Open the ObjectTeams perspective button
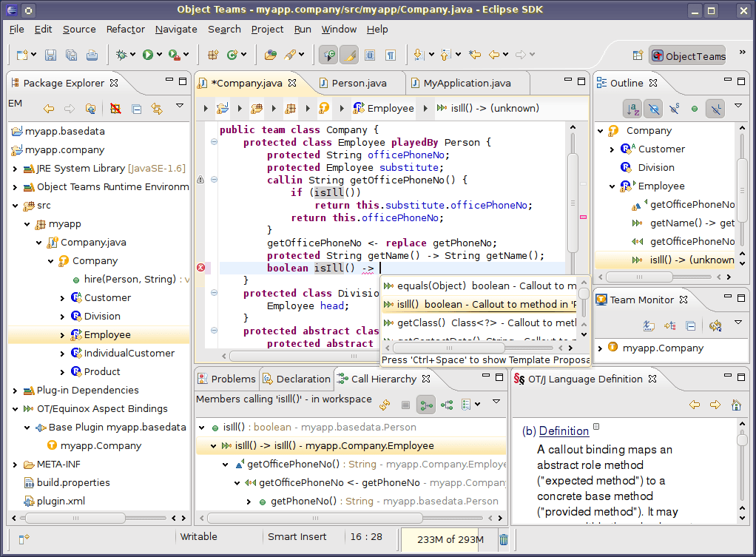The image size is (756, 557). (x=687, y=56)
